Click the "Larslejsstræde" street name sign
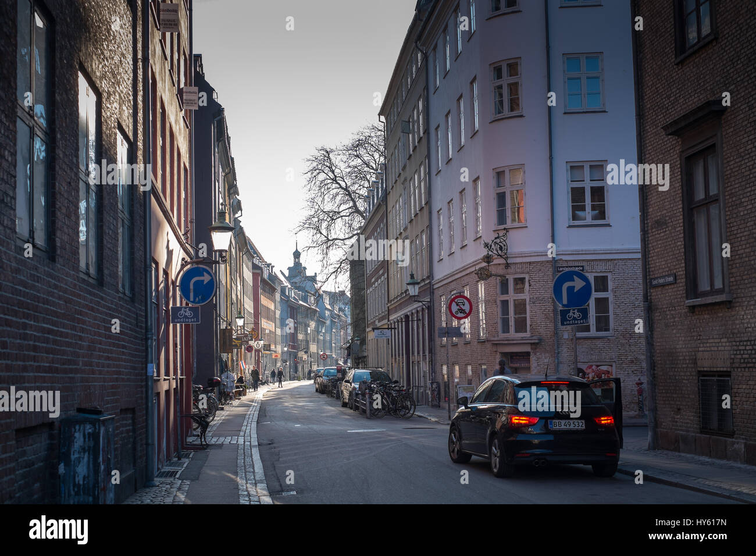Viewport: 756px width, 556px height. [x=569, y=269]
